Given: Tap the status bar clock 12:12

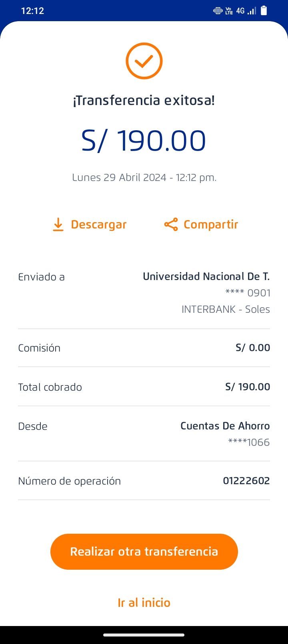Looking at the screenshot, I should click(x=32, y=11).
